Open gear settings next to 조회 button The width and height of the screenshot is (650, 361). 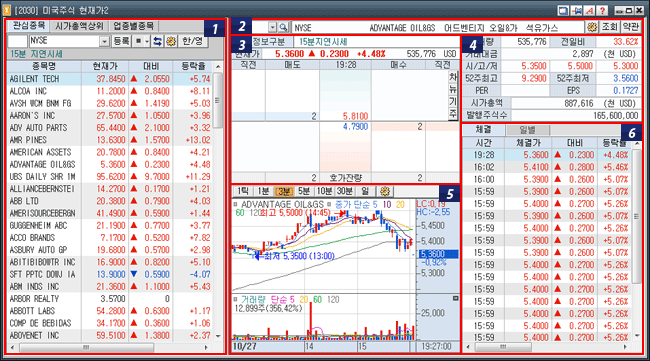pos(592,27)
